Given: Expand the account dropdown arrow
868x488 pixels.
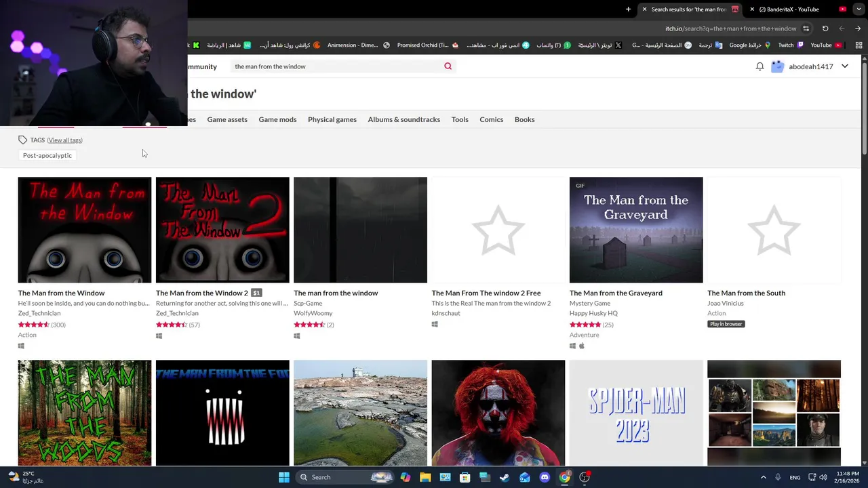Looking at the screenshot, I should tap(845, 66).
